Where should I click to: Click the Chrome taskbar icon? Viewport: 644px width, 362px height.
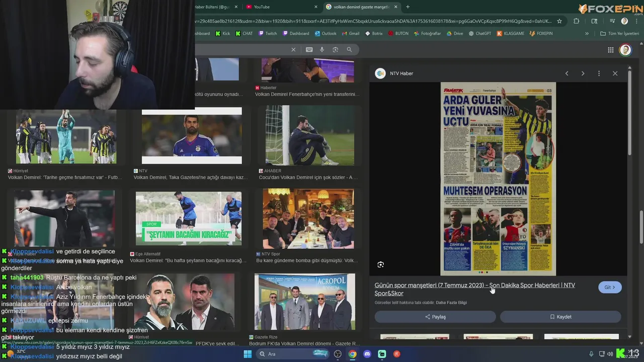click(x=353, y=354)
